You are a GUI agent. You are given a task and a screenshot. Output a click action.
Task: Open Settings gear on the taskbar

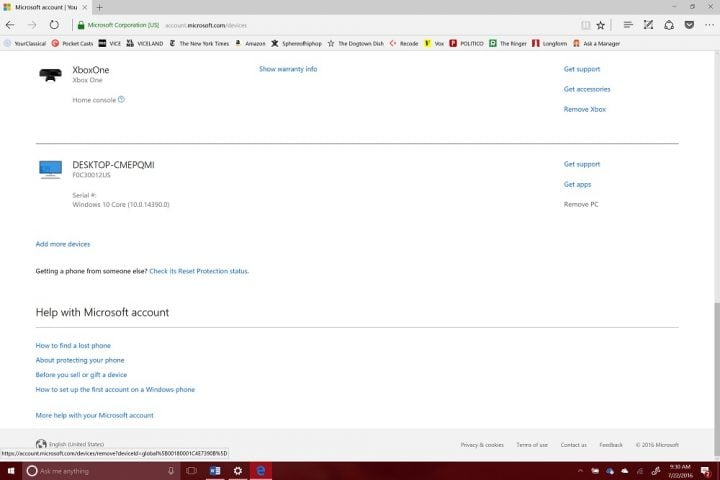[x=237, y=471]
